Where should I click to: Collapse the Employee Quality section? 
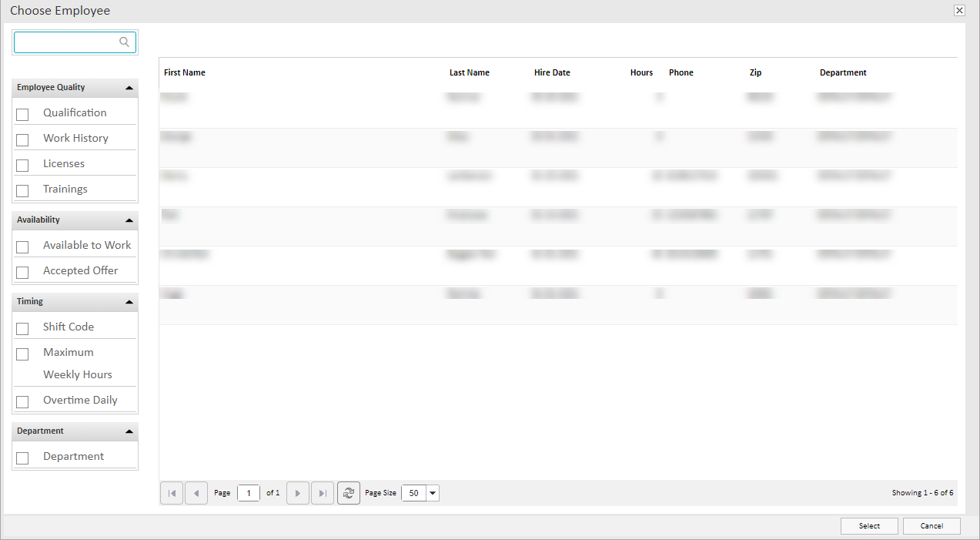[x=129, y=88]
